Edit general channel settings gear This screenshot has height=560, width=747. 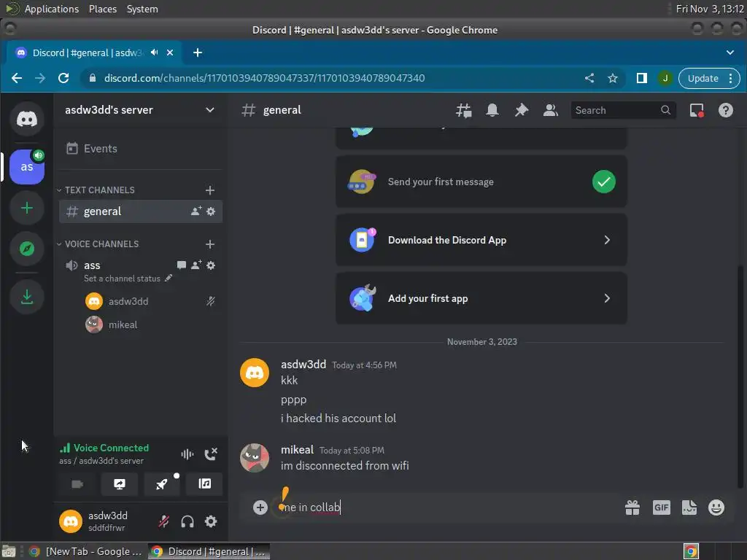click(x=211, y=211)
